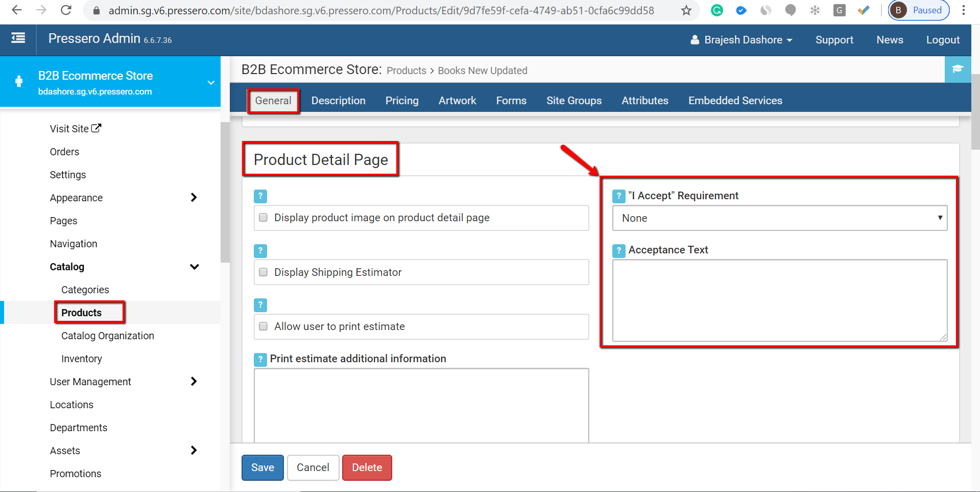980x492 pixels.
Task: Open Orders in the sidebar
Action: point(64,152)
